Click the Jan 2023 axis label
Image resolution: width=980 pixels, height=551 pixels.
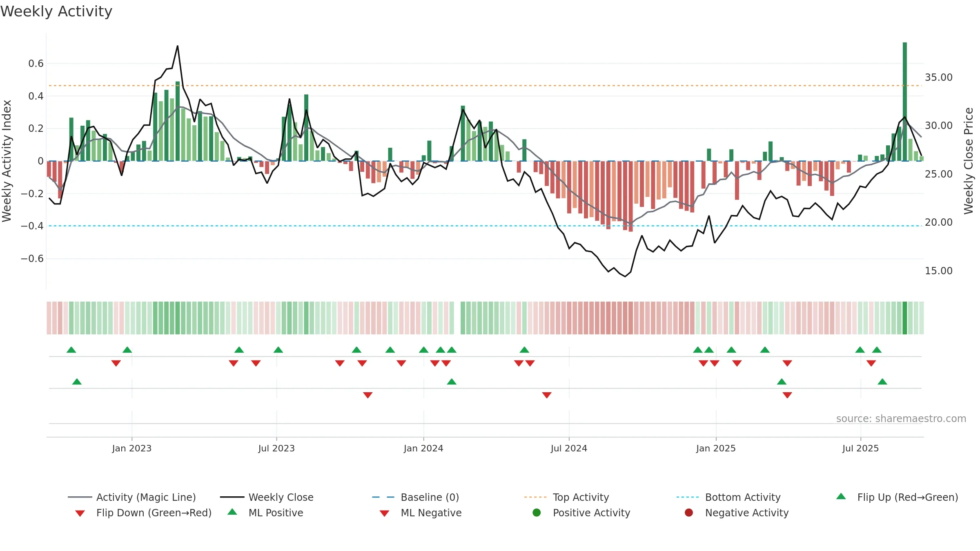tap(132, 448)
